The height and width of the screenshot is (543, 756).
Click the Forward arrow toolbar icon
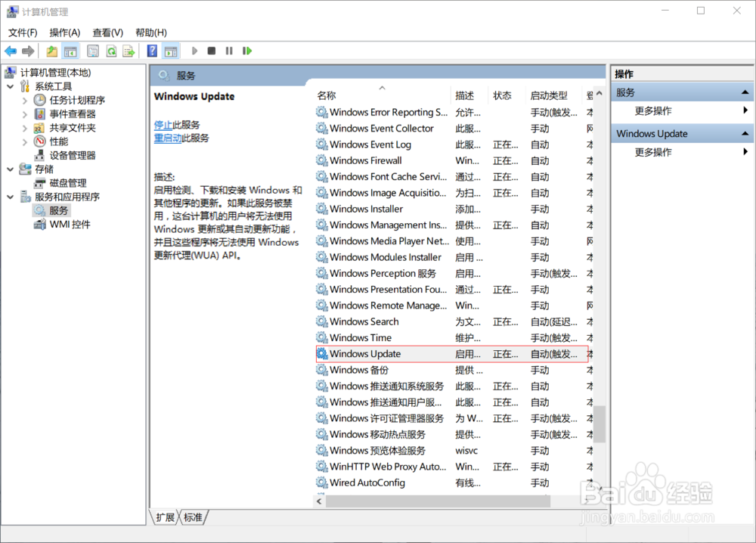pyautogui.click(x=28, y=51)
